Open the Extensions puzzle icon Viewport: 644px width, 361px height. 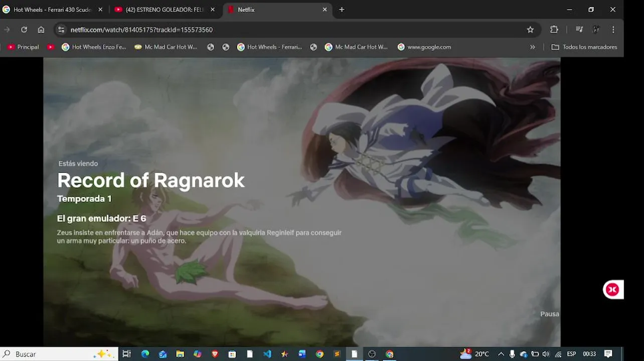[554, 30]
